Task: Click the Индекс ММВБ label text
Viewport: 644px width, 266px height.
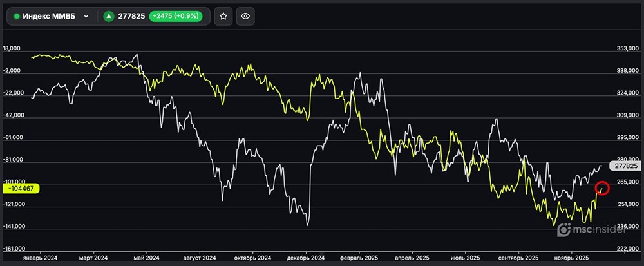Action: 50,17
